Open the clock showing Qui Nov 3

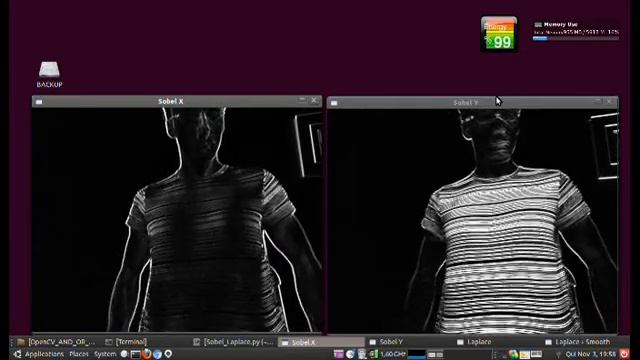(591, 354)
